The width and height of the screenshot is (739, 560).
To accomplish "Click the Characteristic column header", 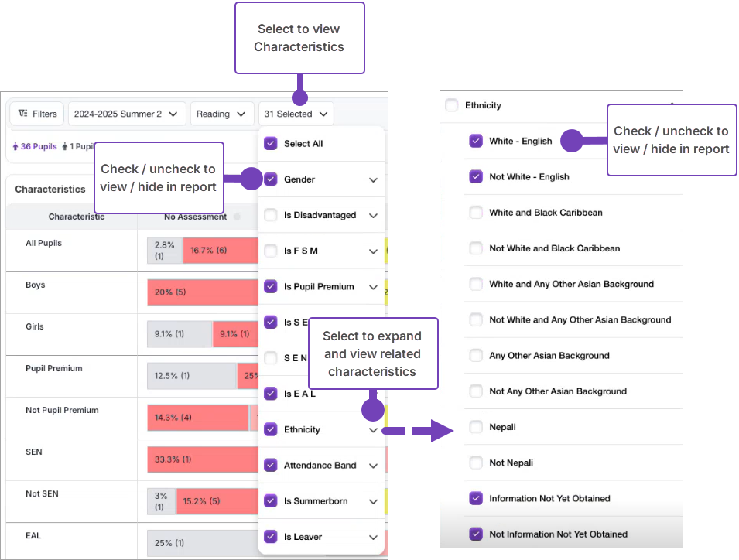I will pyautogui.click(x=76, y=217).
